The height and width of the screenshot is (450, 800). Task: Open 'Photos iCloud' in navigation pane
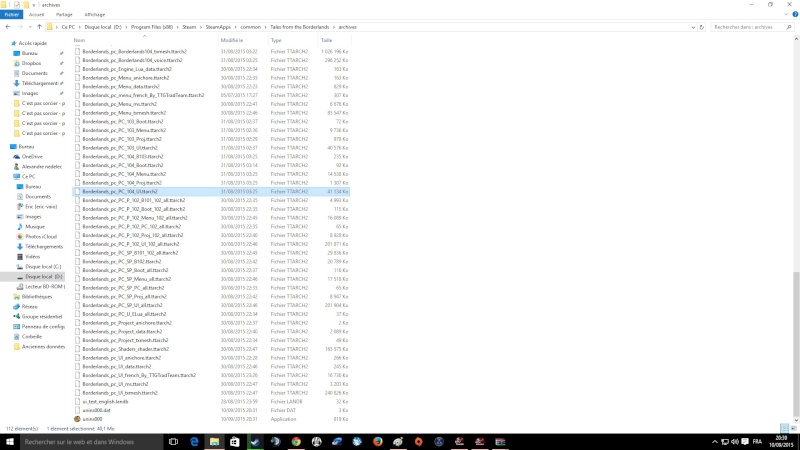[x=41, y=237]
